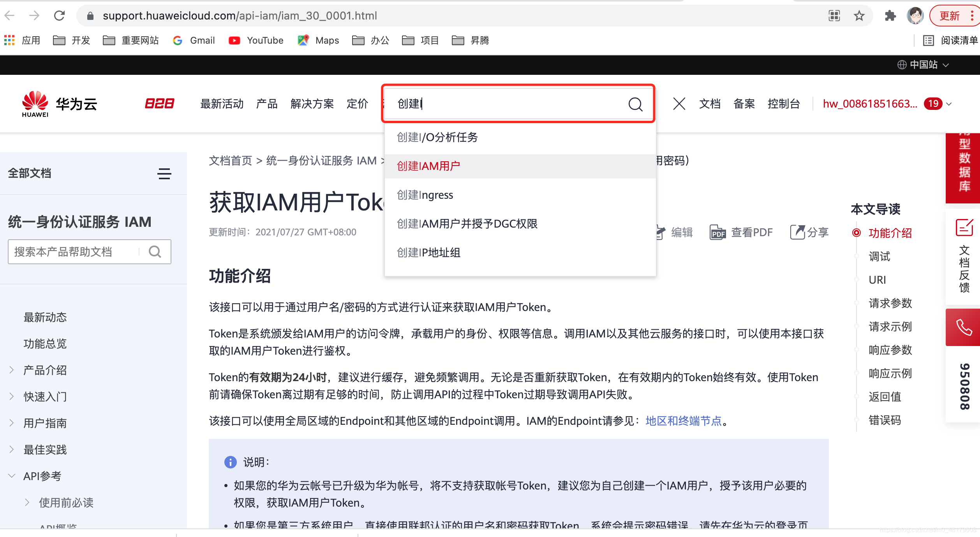Select suggestion 创建IAM用户并授予DGC权限

[520, 224]
